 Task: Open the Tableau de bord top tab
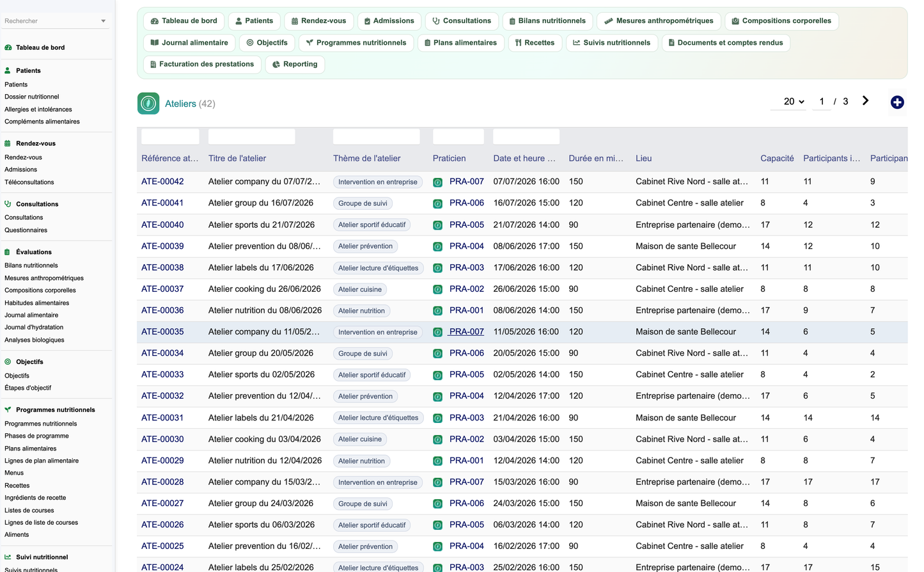click(184, 21)
